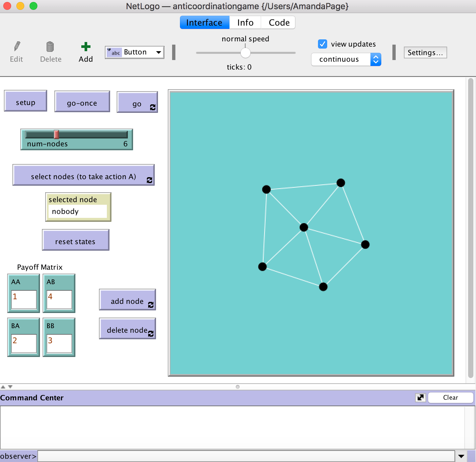Click the num-nodes slider handle

coord(56,134)
